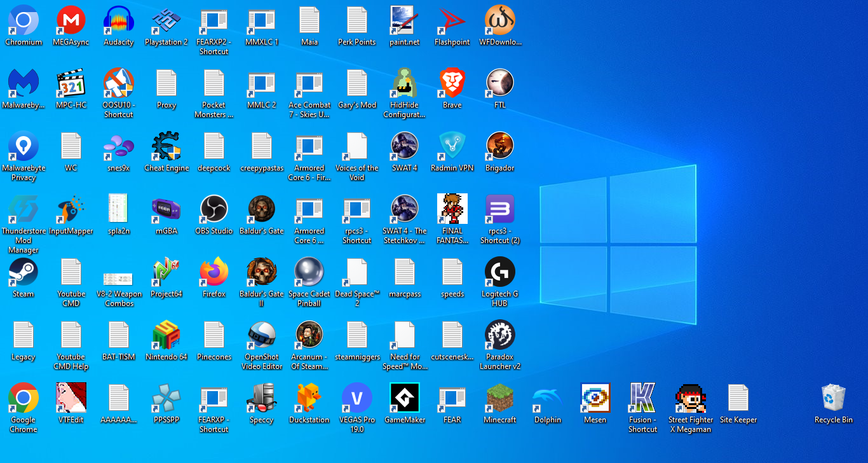Select the Firefox browser icon

(x=214, y=272)
